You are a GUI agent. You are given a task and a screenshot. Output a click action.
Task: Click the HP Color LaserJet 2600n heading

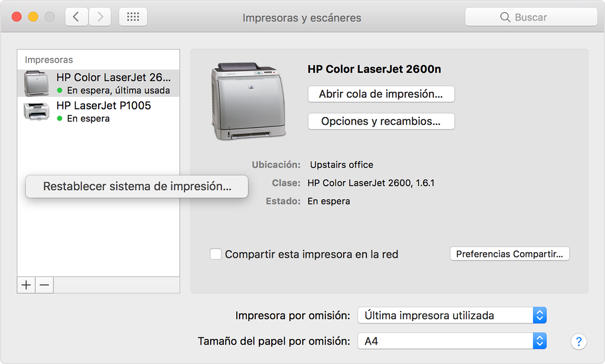pyautogui.click(x=374, y=69)
